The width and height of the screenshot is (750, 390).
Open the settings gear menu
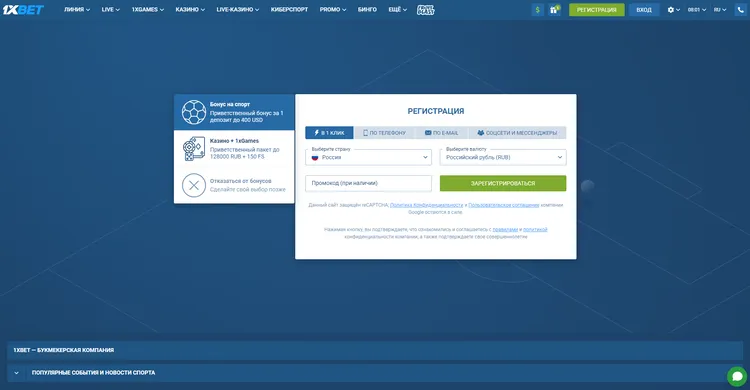coord(673,10)
